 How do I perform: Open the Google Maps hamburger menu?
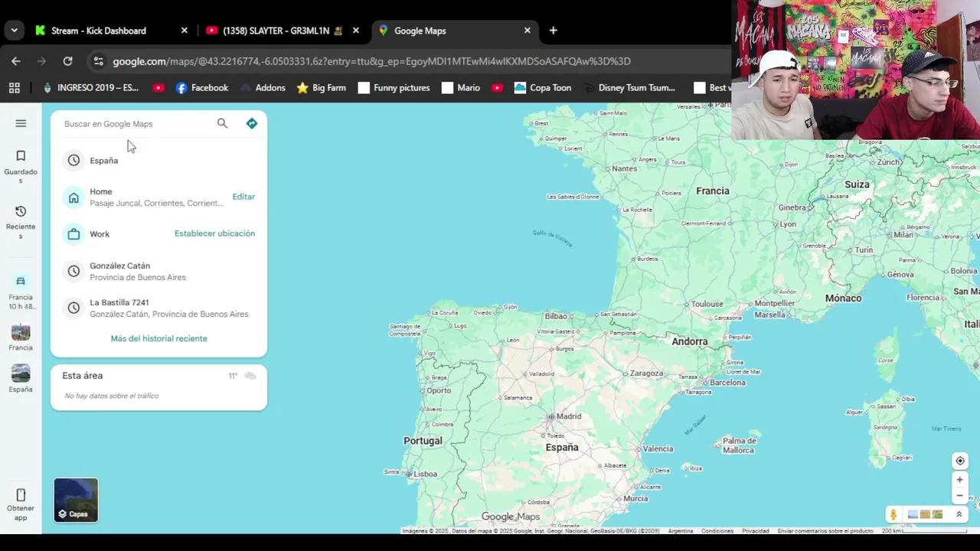coord(21,123)
